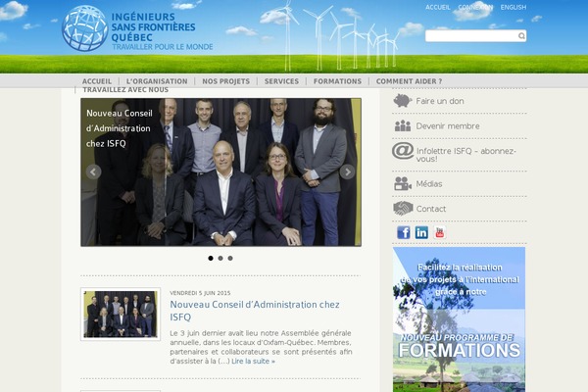Open the YouTube channel icon
The height and width of the screenshot is (392, 588).
pos(439,232)
